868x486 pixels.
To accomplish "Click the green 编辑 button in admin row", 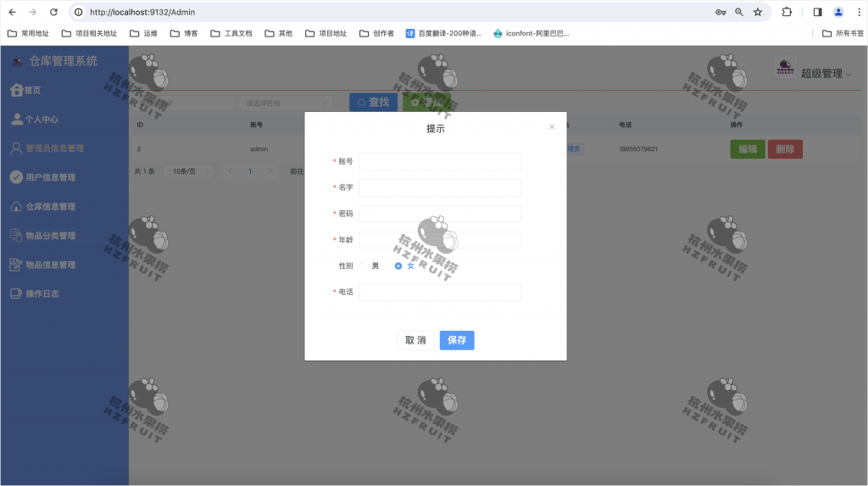I will pyautogui.click(x=748, y=149).
